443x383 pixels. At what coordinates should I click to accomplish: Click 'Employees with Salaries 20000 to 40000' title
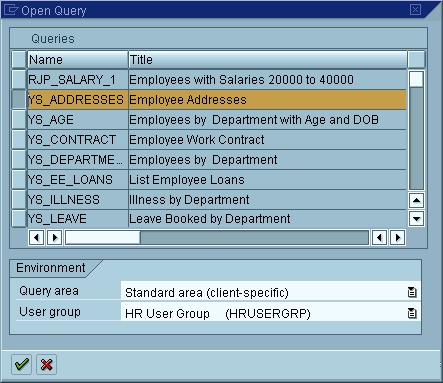tap(268, 79)
